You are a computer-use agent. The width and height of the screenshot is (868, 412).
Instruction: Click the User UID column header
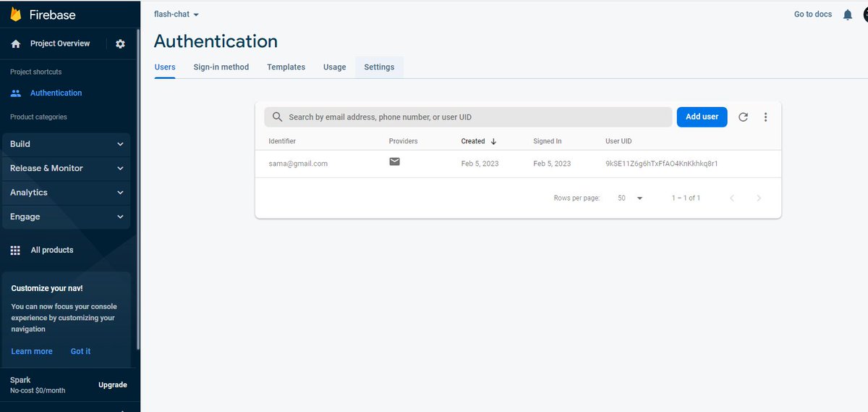[618, 141]
